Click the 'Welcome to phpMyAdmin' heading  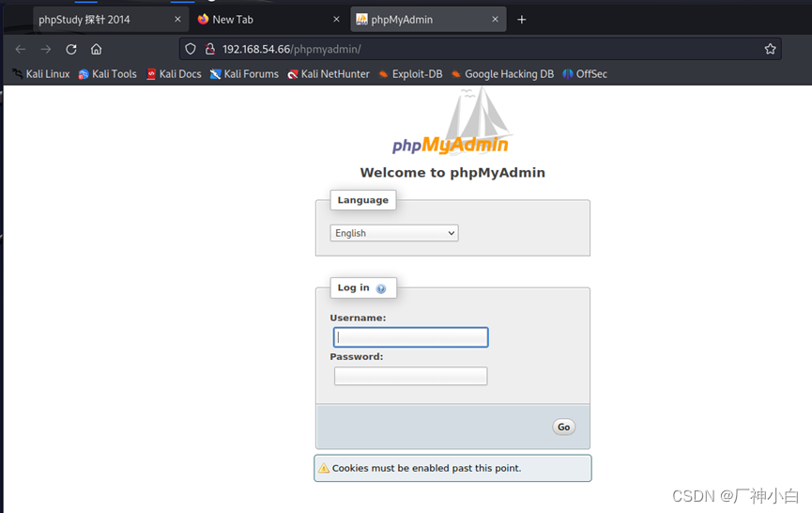(452, 173)
